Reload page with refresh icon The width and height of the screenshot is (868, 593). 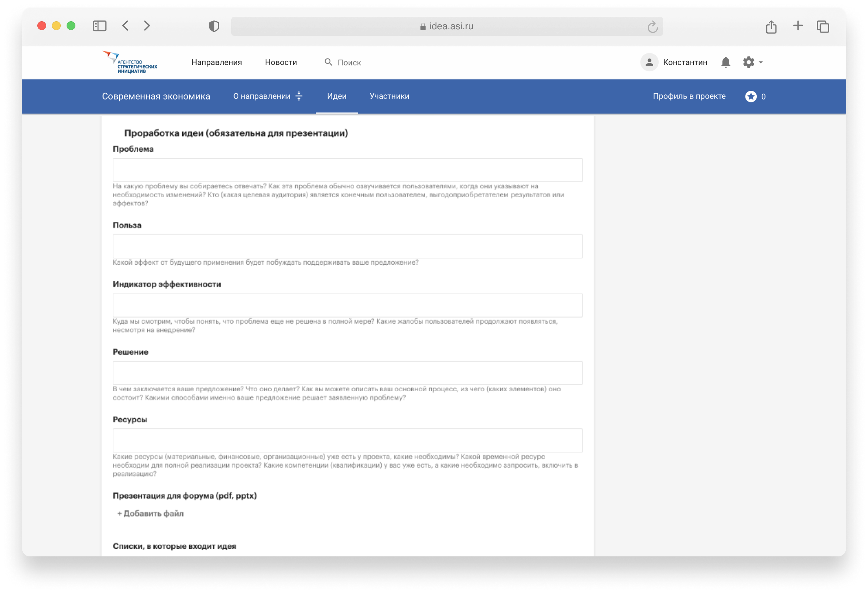(652, 26)
